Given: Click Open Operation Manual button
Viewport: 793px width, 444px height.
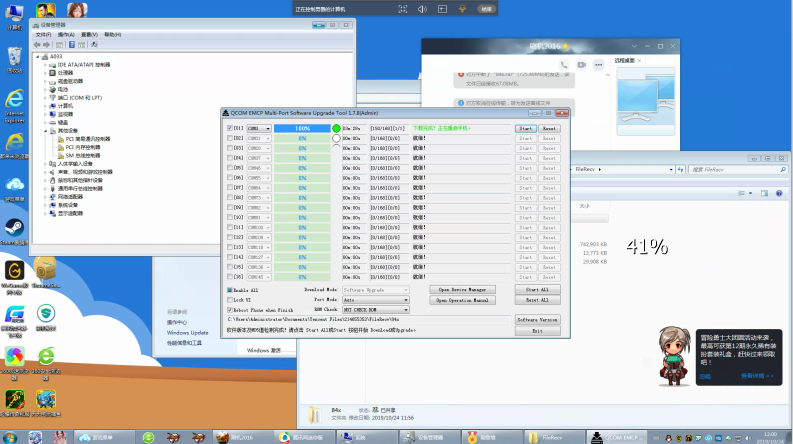Looking at the screenshot, I should tap(462, 300).
